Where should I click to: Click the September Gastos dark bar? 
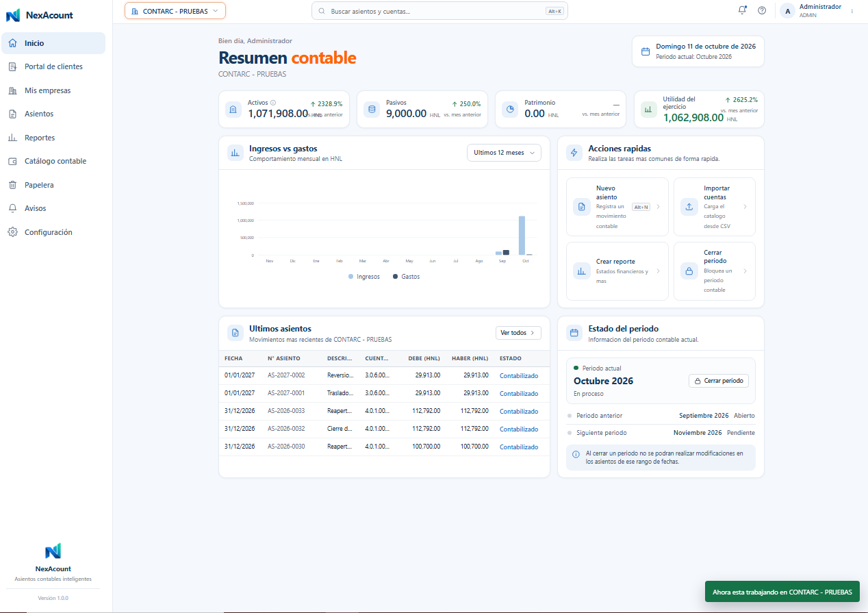(x=506, y=253)
